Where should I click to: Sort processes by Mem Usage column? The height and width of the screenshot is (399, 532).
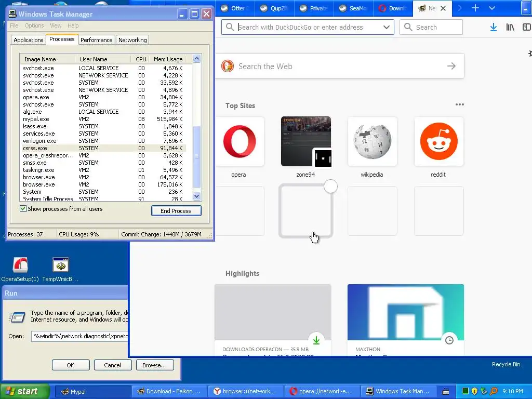pos(168,59)
